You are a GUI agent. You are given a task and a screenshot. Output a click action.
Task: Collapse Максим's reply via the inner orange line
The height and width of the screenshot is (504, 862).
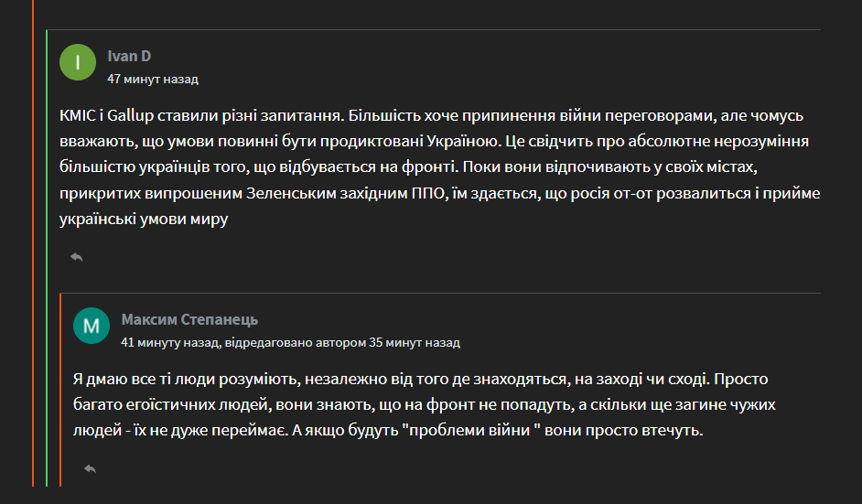[60, 391]
